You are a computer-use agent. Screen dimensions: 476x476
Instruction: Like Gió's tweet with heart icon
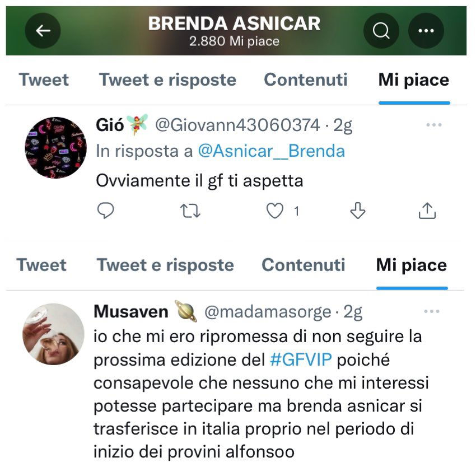pyautogui.click(x=275, y=211)
